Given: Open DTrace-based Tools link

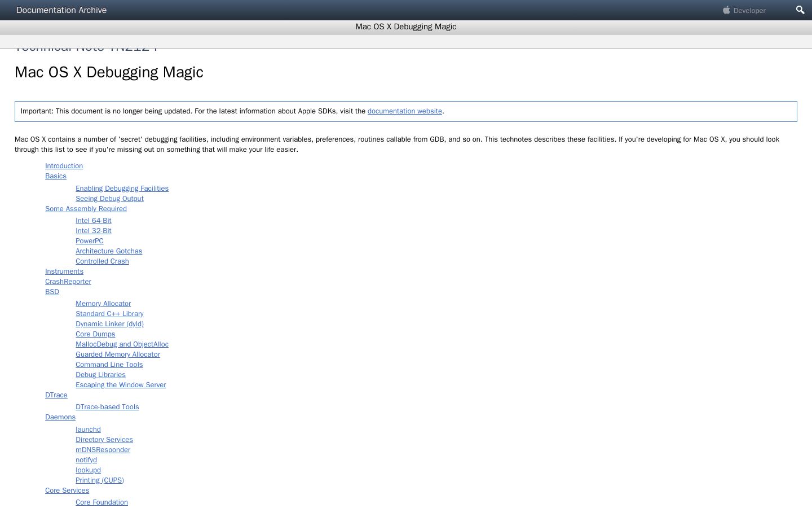Looking at the screenshot, I should 107,407.
